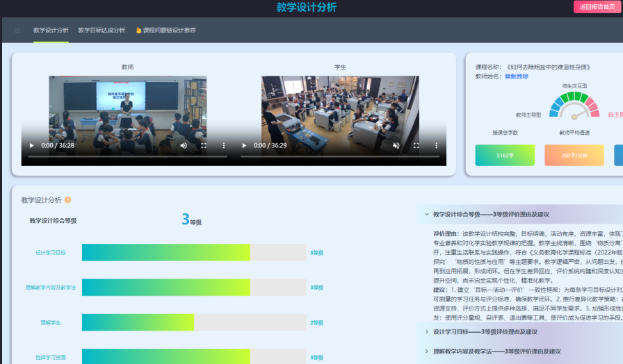Viewport: 623px width, 364px height.
Task: Open more options on student video
Action: pos(437,146)
